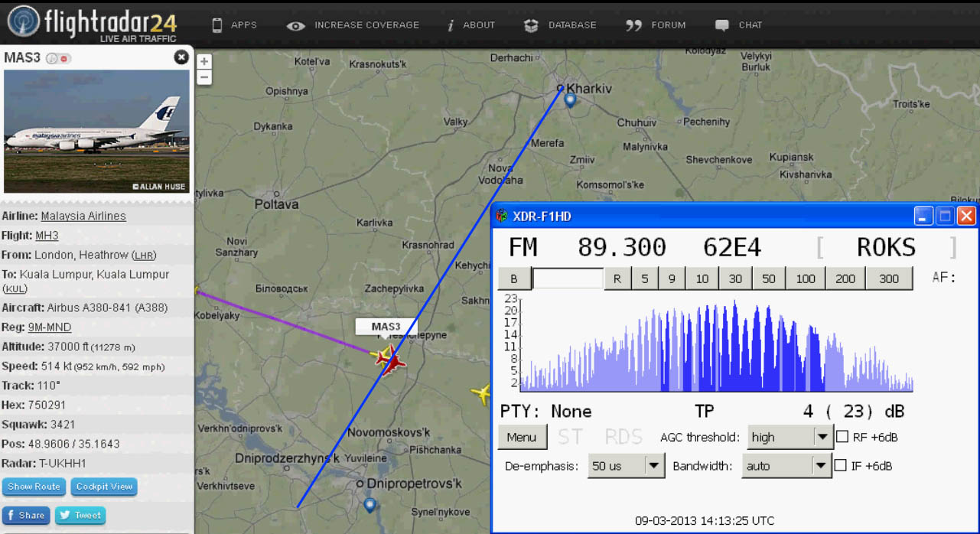This screenshot has width=980, height=534.
Task: Click the XDR-F1HD title bar app icon
Action: click(x=501, y=217)
